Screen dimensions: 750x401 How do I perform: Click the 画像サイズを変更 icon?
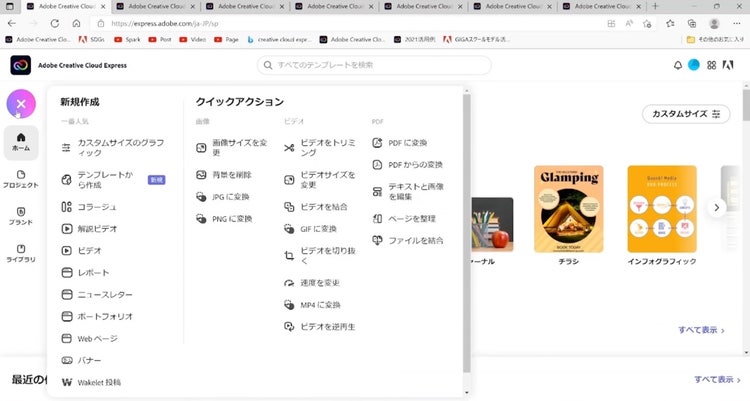pyautogui.click(x=201, y=148)
